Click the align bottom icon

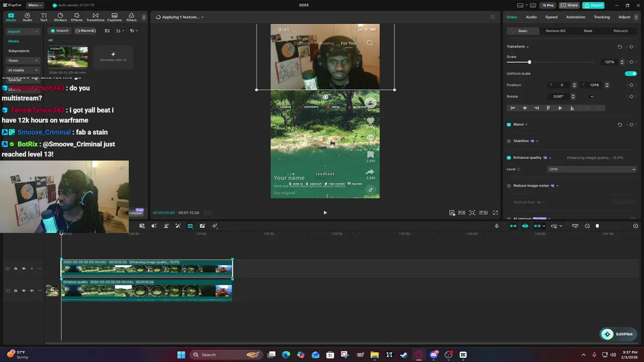[x=572, y=108]
